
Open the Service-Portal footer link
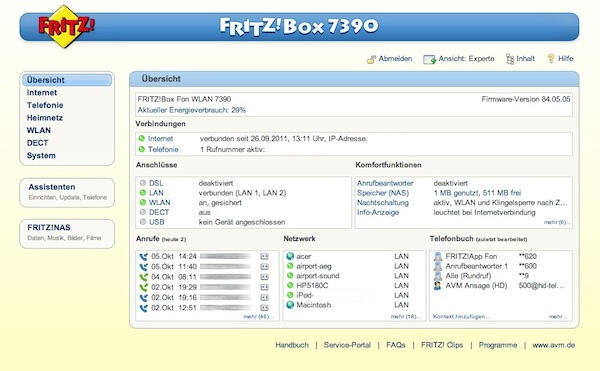click(x=347, y=345)
